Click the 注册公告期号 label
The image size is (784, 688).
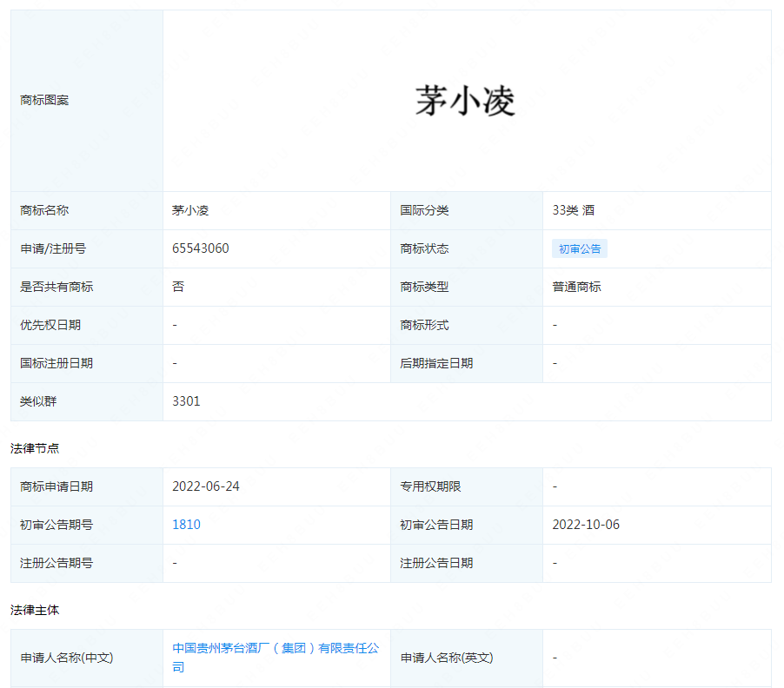point(56,563)
